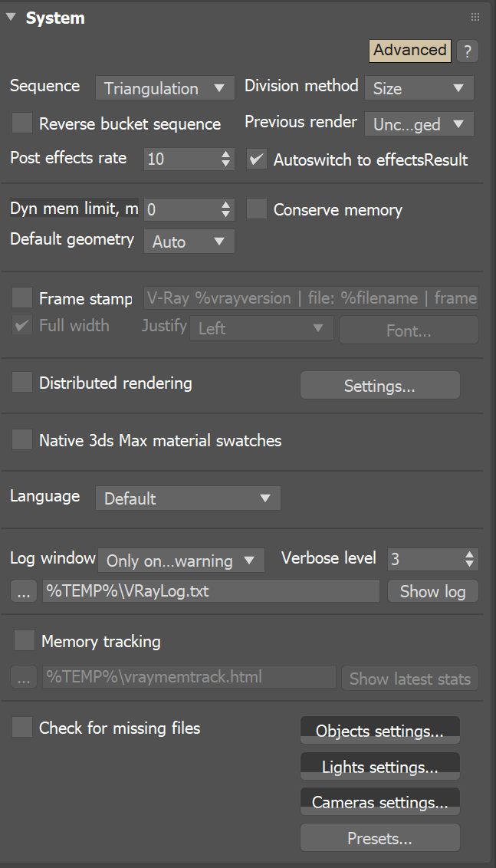
Task: Click the Advanced mode button
Action: coord(409,51)
